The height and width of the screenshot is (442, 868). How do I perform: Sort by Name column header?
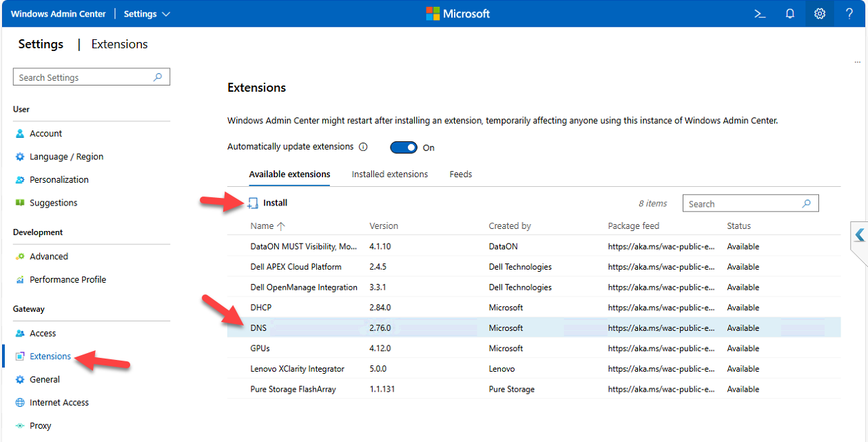[267, 226]
